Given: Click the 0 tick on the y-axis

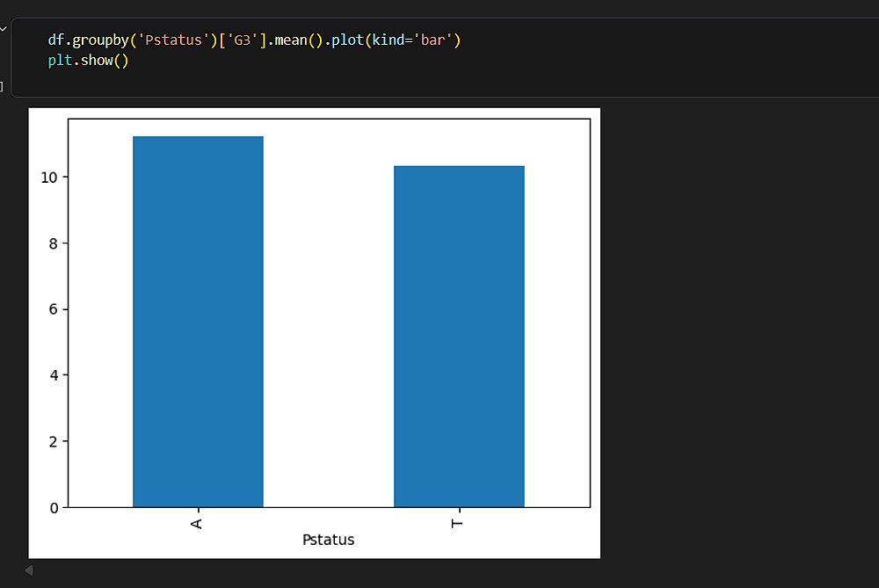Looking at the screenshot, I should coord(53,507).
